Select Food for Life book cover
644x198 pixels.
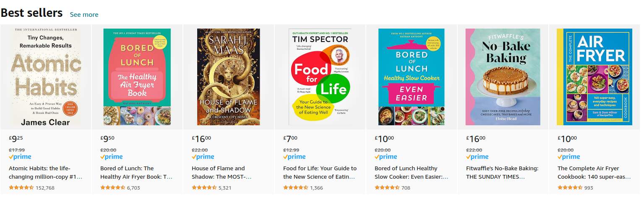coord(320,77)
